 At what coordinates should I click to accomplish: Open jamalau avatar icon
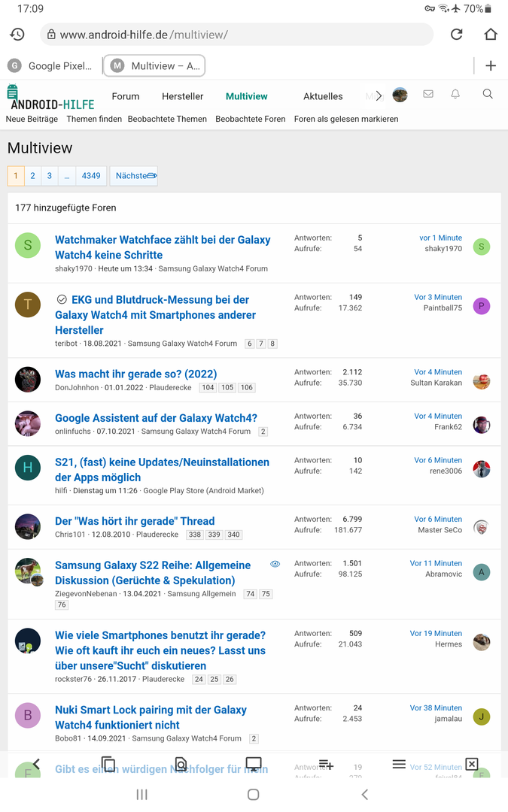[482, 717]
